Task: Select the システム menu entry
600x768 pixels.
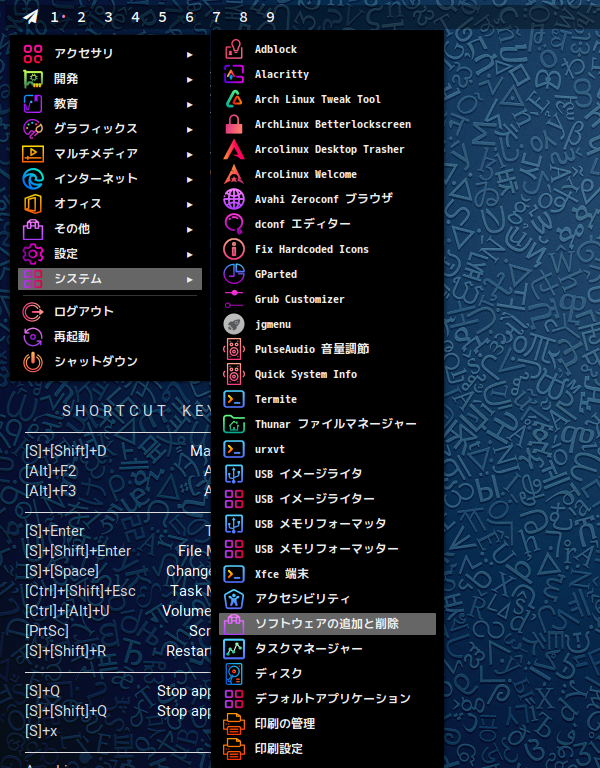Action: (x=110, y=279)
